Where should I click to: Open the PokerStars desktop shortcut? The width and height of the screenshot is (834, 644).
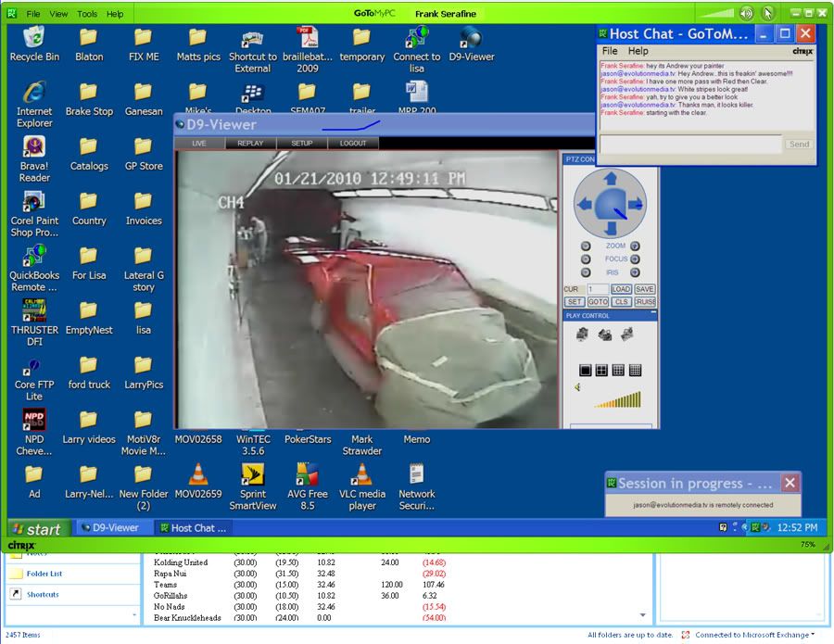click(307, 439)
